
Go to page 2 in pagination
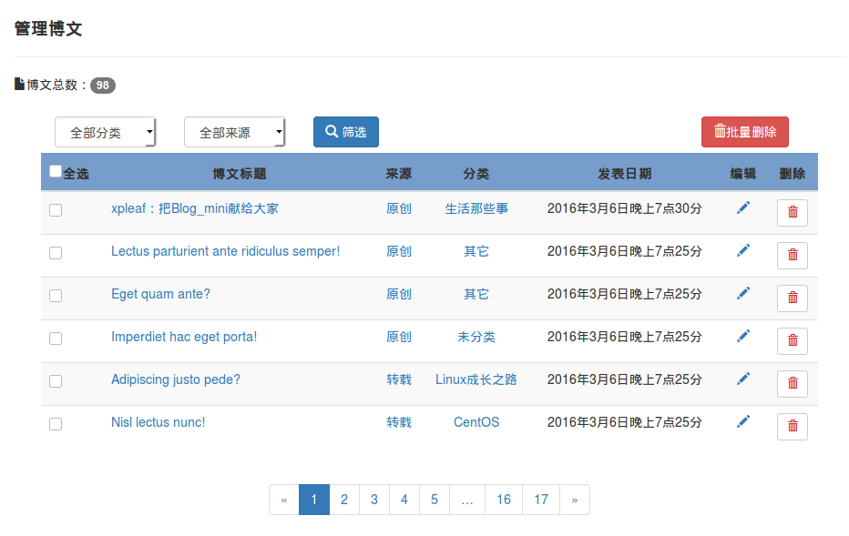tap(344, 500)
